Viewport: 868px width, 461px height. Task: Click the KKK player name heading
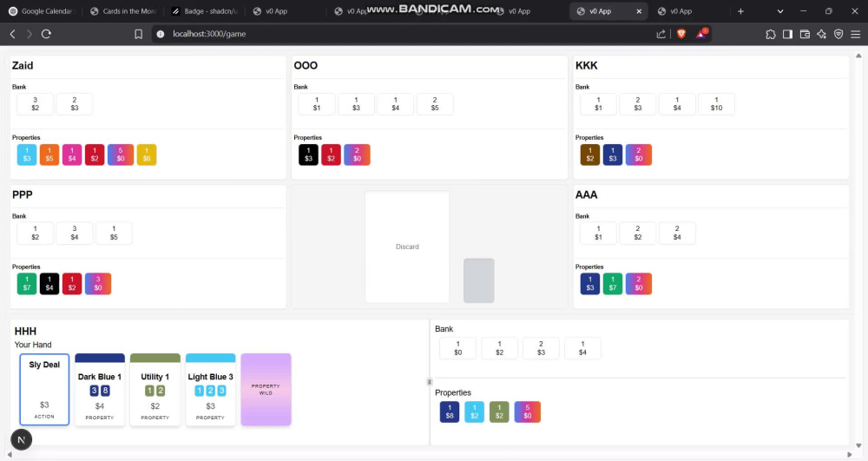coord(586,65)
